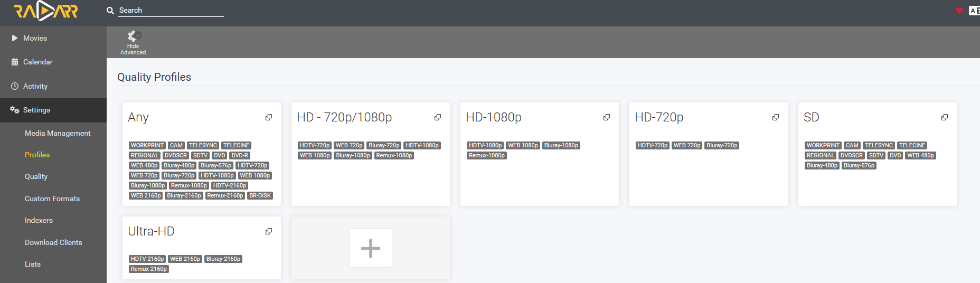Click the Radarr logo
Image resolution: width=980 pixels, height=283 pixels.
46,11
